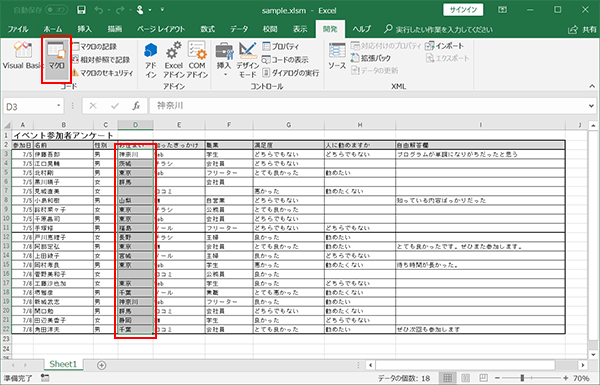
Task: Click the formula bar enter checkmark
Action: tap(115, 106)
